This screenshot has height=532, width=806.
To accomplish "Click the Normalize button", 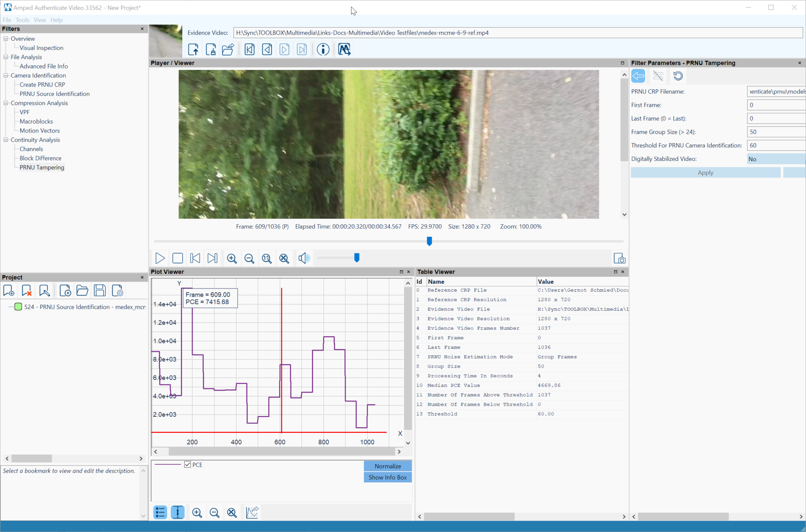I will [388, 466].
